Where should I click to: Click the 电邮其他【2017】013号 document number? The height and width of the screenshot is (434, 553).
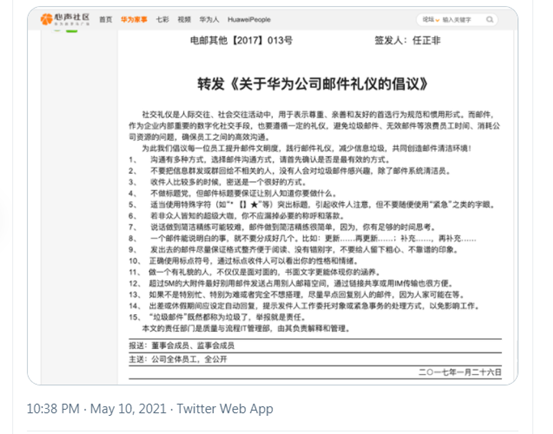point(241,41)
